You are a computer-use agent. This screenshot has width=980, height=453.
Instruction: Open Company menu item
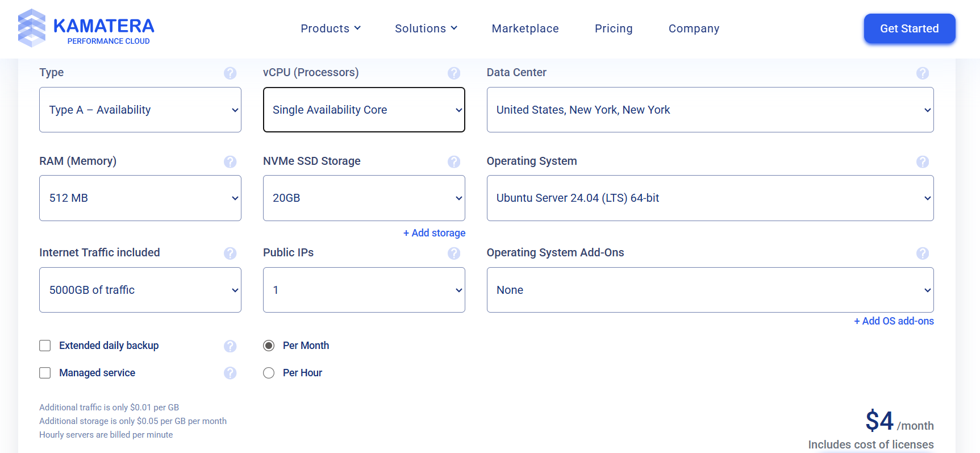(694, 28)
